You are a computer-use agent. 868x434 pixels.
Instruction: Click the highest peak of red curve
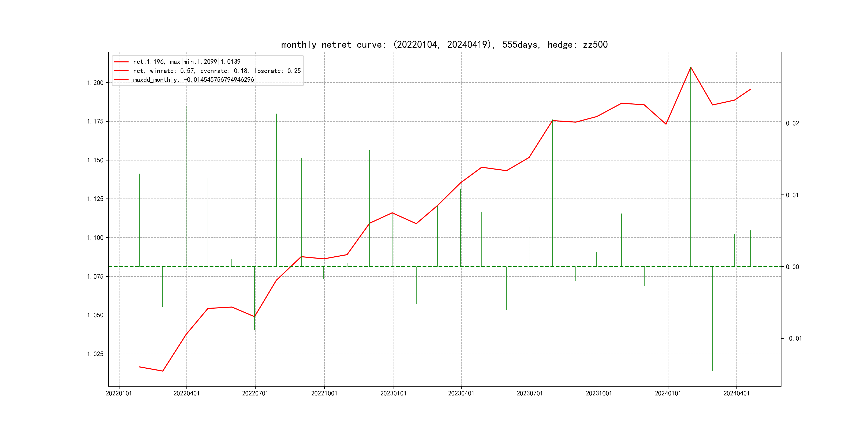coord(691,68)
